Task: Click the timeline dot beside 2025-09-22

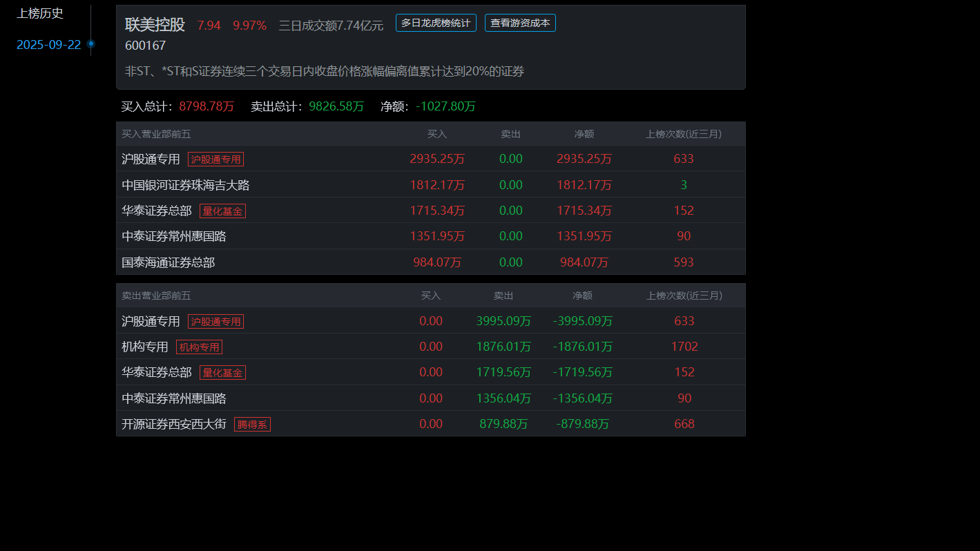Action: coord(90,44)
